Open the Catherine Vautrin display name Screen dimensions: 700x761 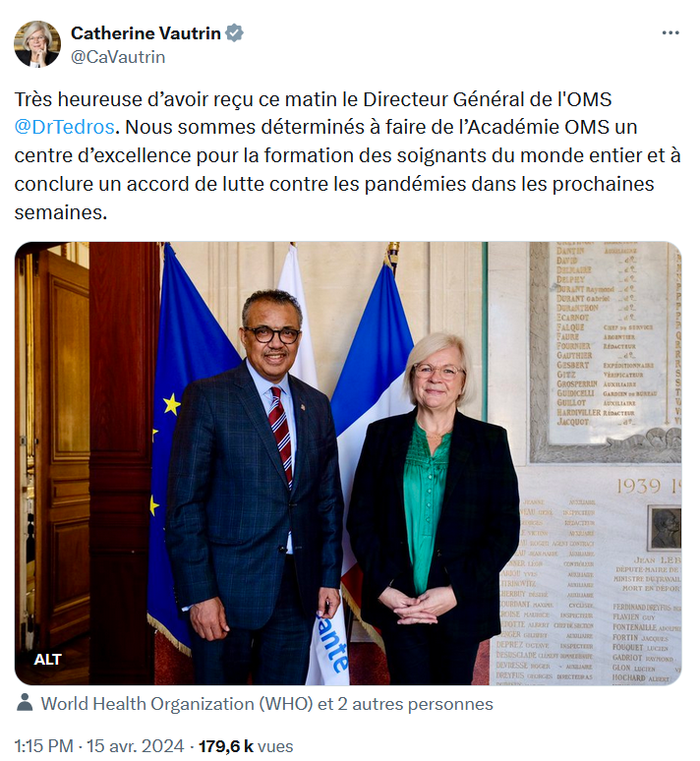pos(146,33)
